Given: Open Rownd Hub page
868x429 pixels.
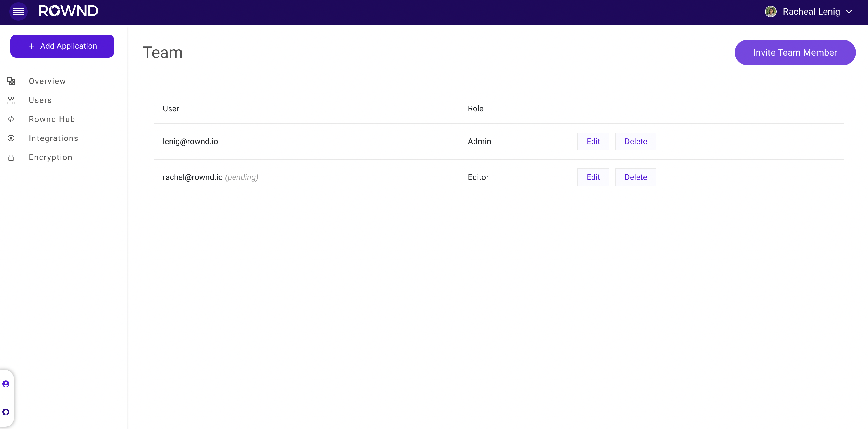Looking at the screenshot, I should click(52, 119).
